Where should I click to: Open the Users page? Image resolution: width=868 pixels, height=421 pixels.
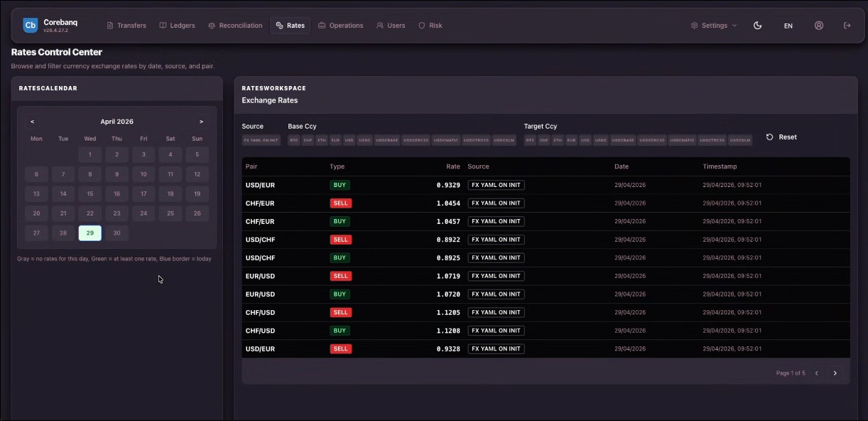(x=391, y=26)
